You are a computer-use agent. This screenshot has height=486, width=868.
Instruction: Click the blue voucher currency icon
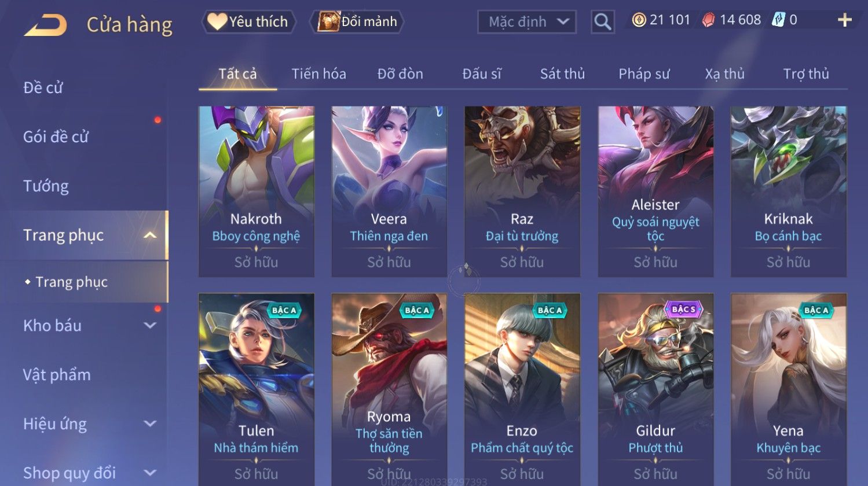pos(778,20)
